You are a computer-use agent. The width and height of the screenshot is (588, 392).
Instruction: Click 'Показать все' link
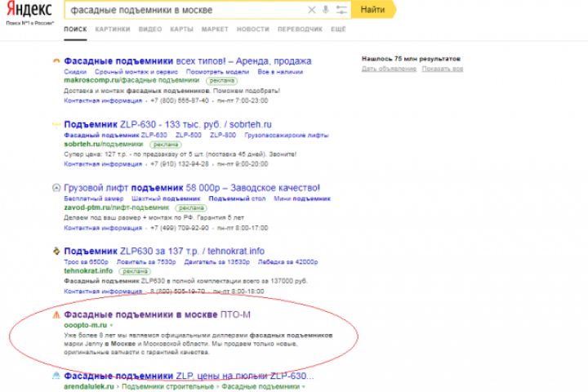click(443, 69)
